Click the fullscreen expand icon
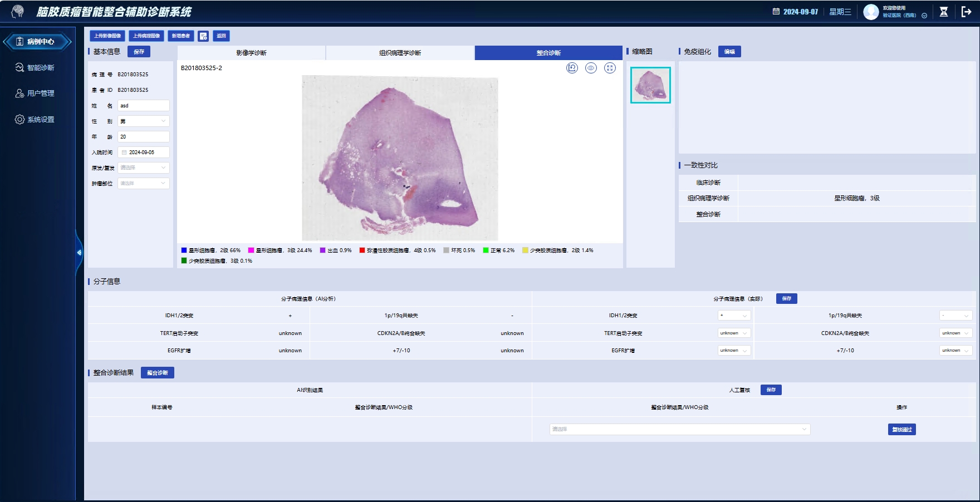This screenshot has width=980, height=502. pyautogui.click(x=610, y=68)
